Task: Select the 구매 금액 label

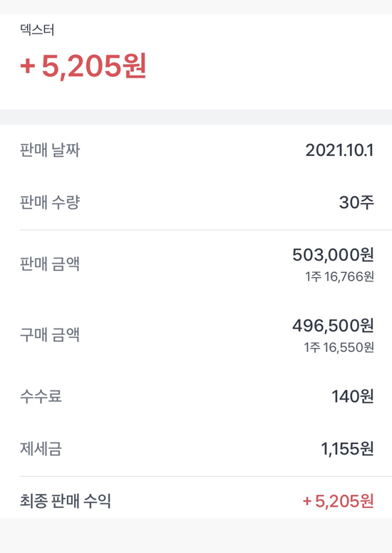Action: click(50, 334)
